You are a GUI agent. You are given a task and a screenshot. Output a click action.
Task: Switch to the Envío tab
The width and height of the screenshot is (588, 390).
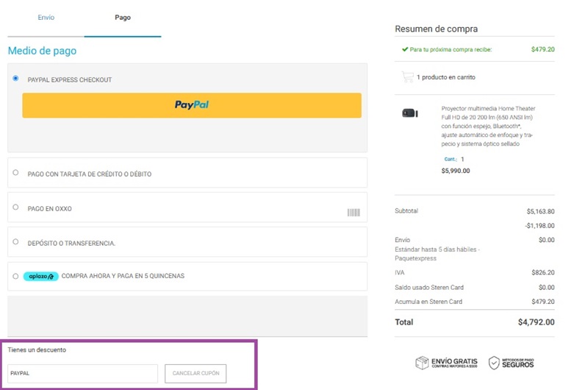46,17
